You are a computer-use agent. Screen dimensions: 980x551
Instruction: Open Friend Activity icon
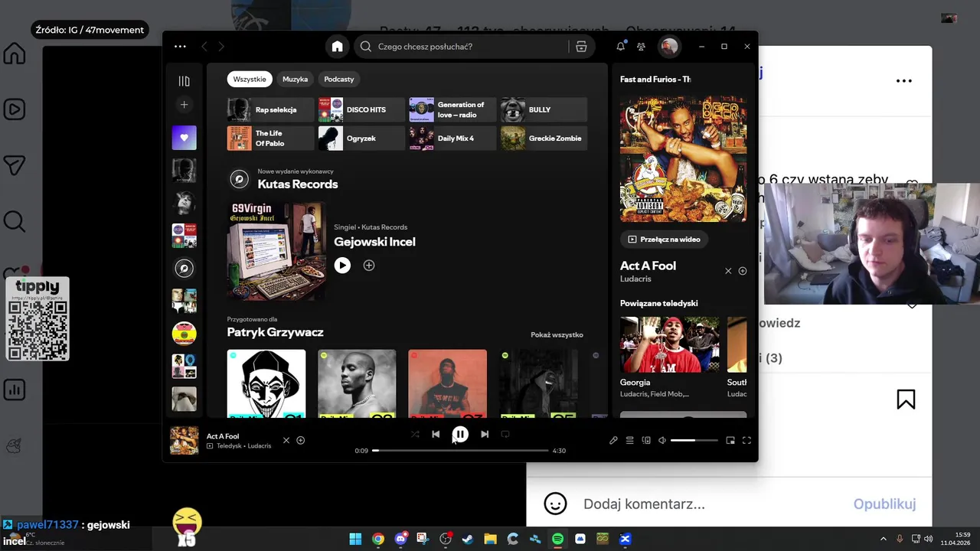click(x=642, y=47)
